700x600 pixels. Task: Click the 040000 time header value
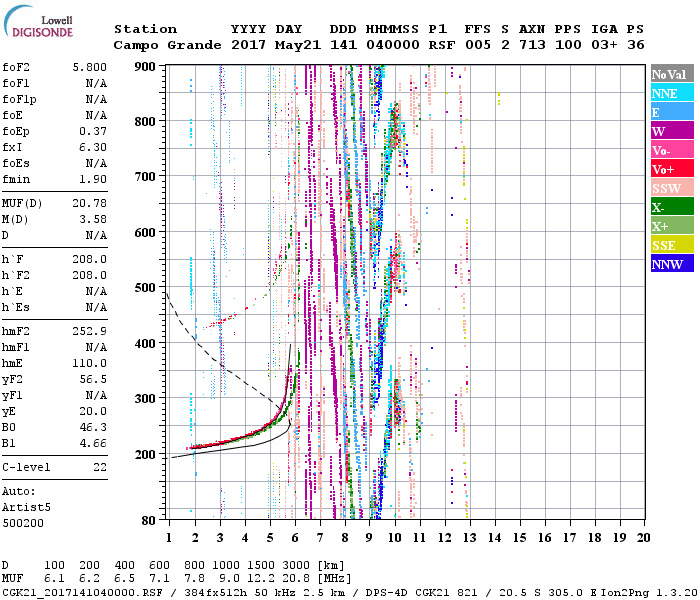392,45
